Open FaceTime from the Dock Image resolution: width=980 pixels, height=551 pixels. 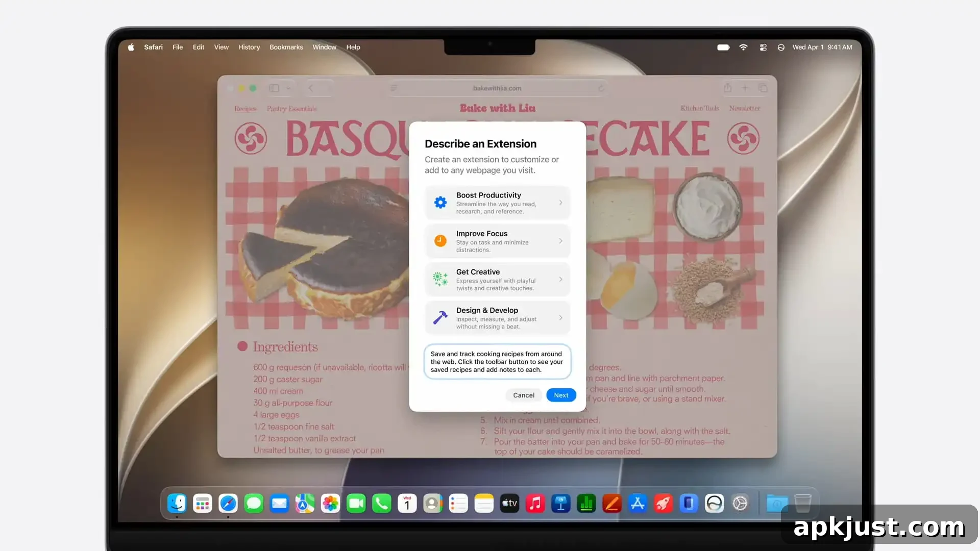pyautogui.click(x=356, y=504)
